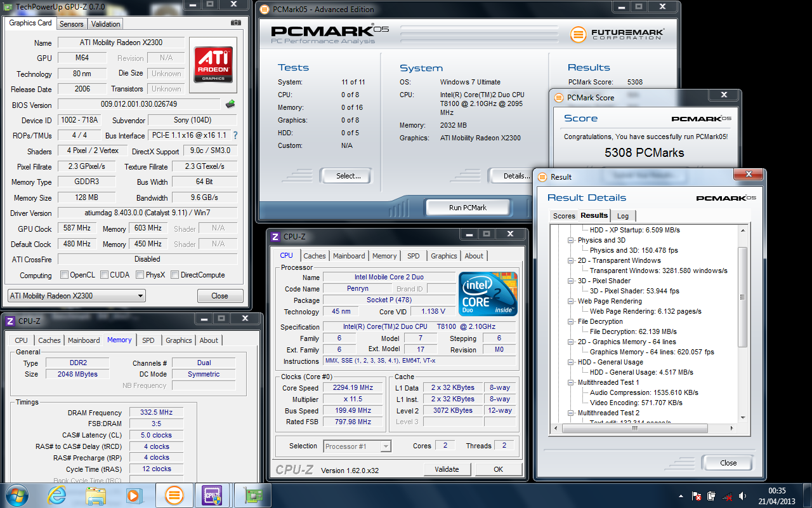Enable the CUDA checkbox
The width and height of the screenshot is (812, 508).
click(104, 275)
